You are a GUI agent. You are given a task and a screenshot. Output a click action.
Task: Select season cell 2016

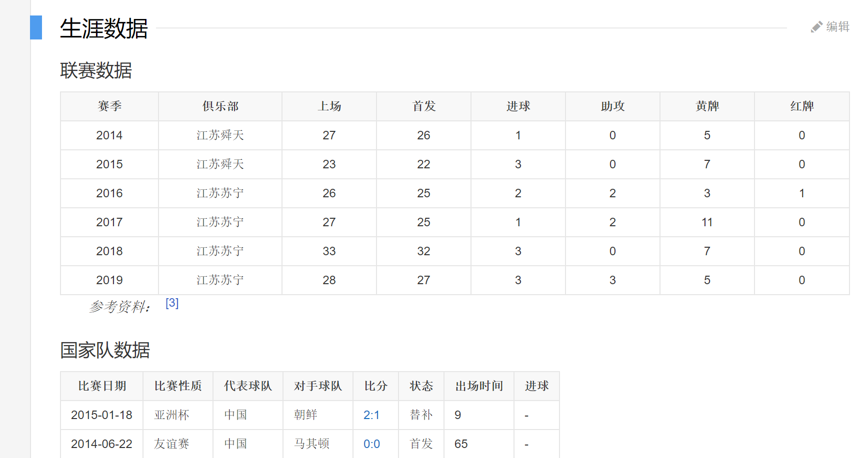[x=109, y=193]
